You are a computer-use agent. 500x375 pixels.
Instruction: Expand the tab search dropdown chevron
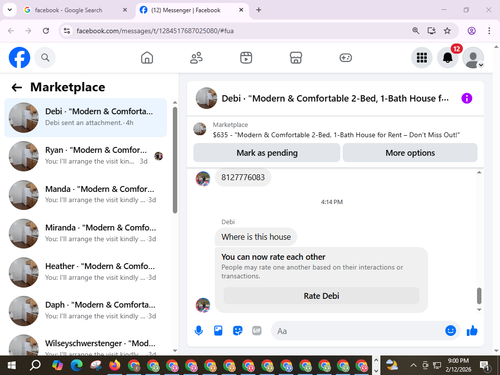(x=10, y=10)
